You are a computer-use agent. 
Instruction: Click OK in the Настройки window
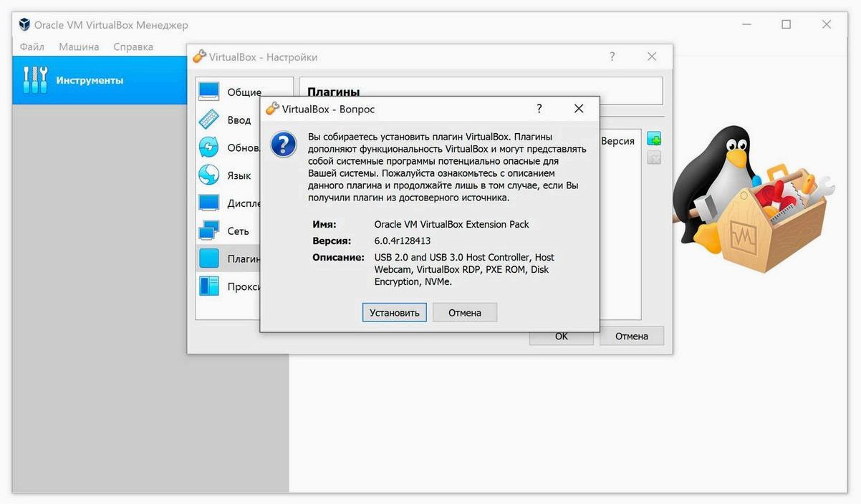tap(562, 336)
